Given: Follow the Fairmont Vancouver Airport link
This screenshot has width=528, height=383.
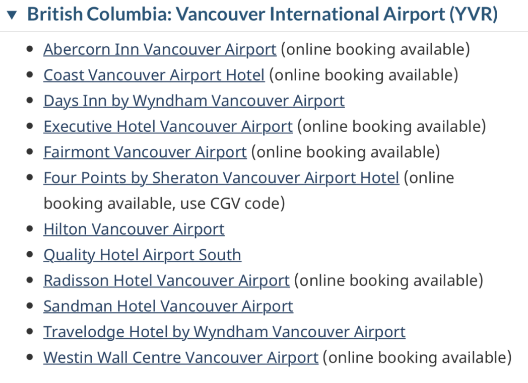Looking at the screenshot, I should click(145, 152).
